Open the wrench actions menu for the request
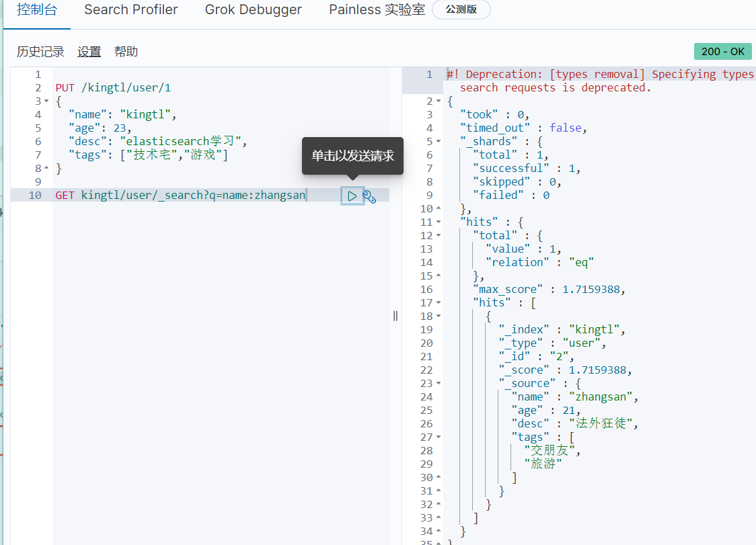Screen dimensions: 756x545 [x=369, y=196]
